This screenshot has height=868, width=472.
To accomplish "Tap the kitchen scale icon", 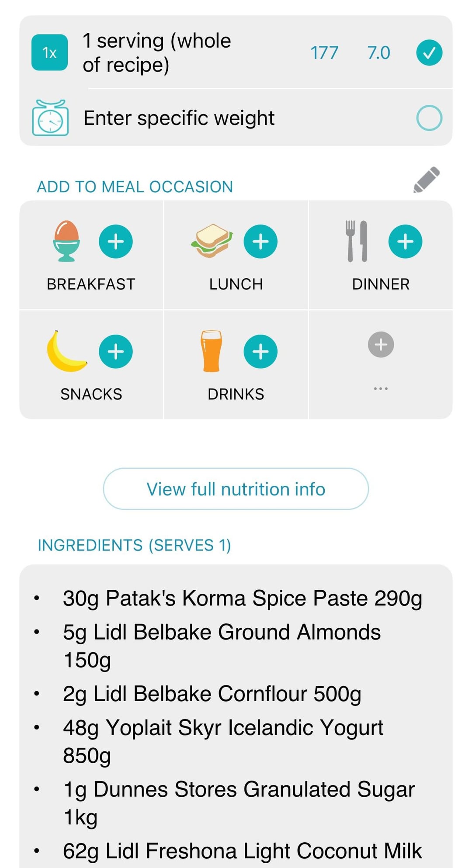I will [50, 118].
